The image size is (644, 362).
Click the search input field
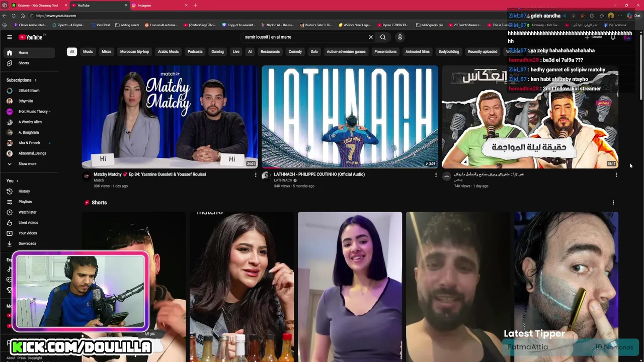pyautogui.click(x=304, y=37)
